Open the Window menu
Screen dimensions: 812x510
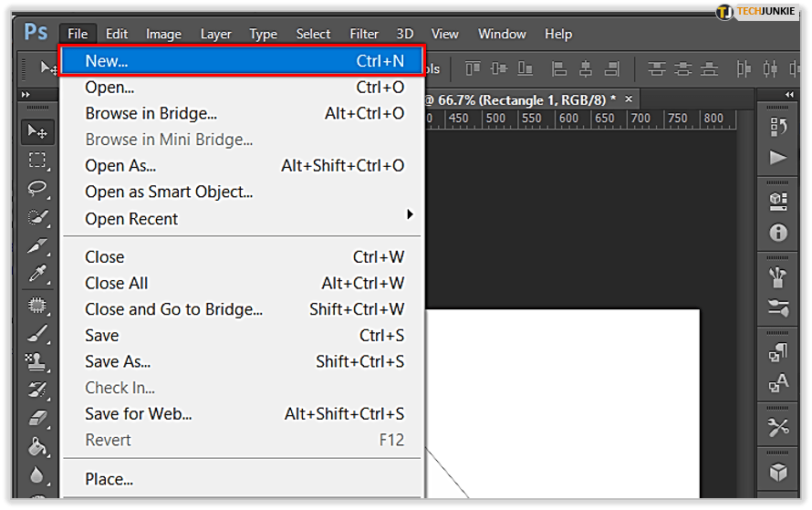(502, 34)
